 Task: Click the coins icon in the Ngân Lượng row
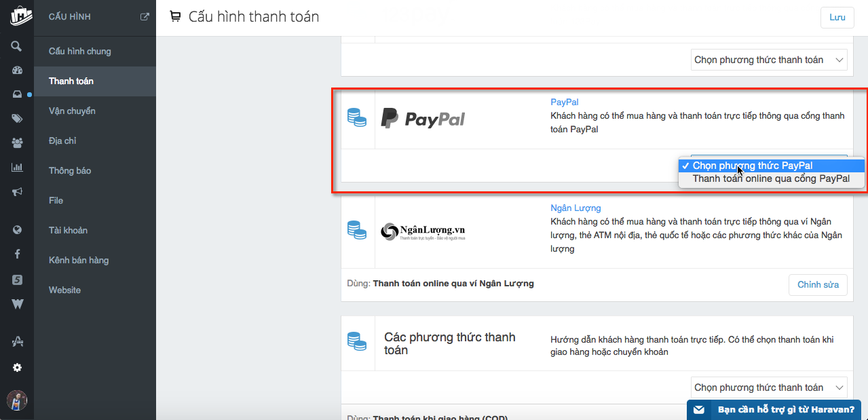[x=357, y=229]
